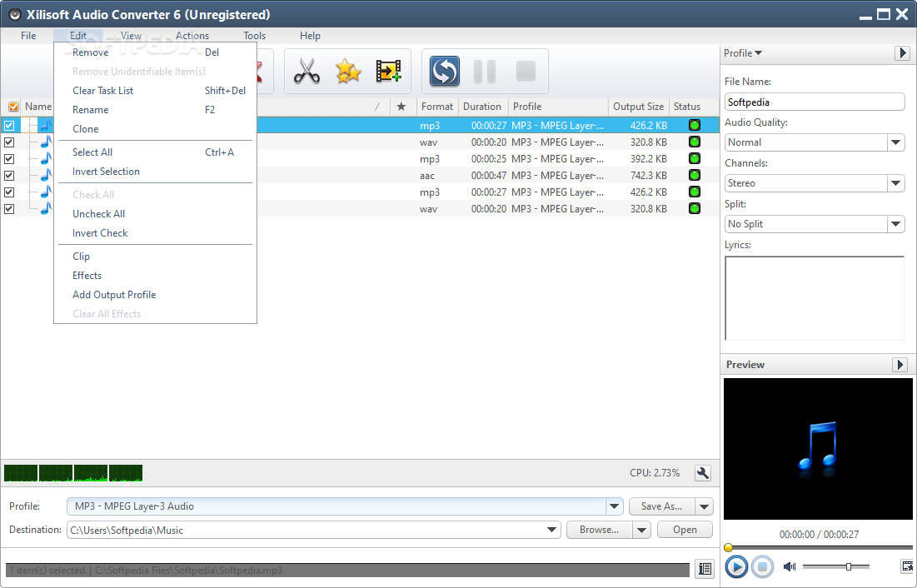Open the File menu
Viewport: 917px width, 588px height.
(28, 36)
